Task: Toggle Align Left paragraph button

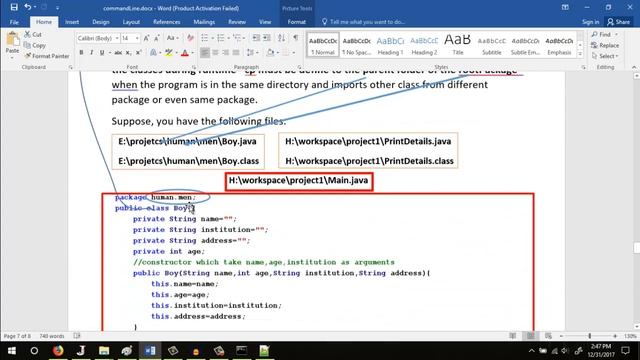Action: (204, 53)
